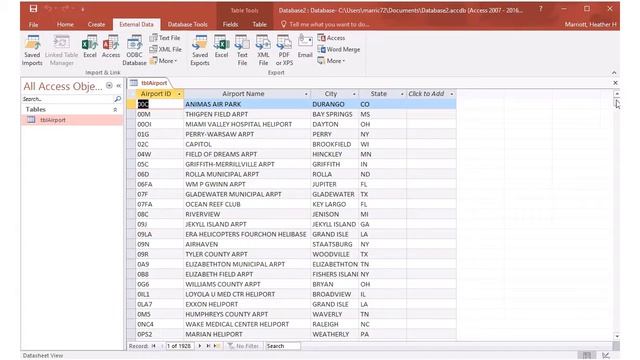
Task: Open Click to Add dropdown
Action: [x=451, y=94]
